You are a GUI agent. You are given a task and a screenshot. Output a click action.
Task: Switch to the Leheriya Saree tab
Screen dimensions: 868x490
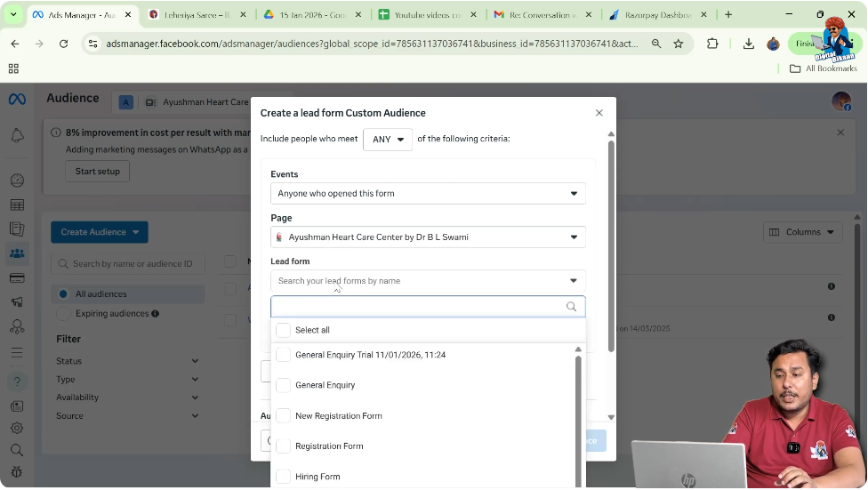click(197, 15)
